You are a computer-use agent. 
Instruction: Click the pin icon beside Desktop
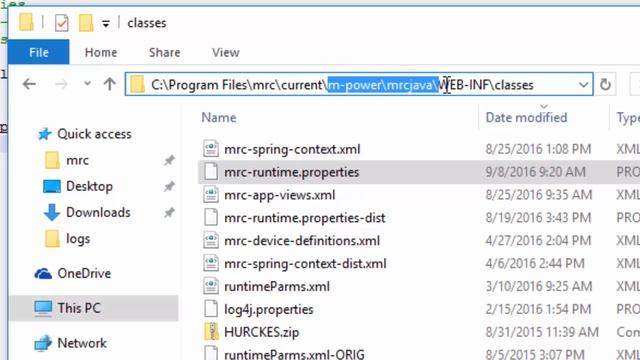coord(169,187)
